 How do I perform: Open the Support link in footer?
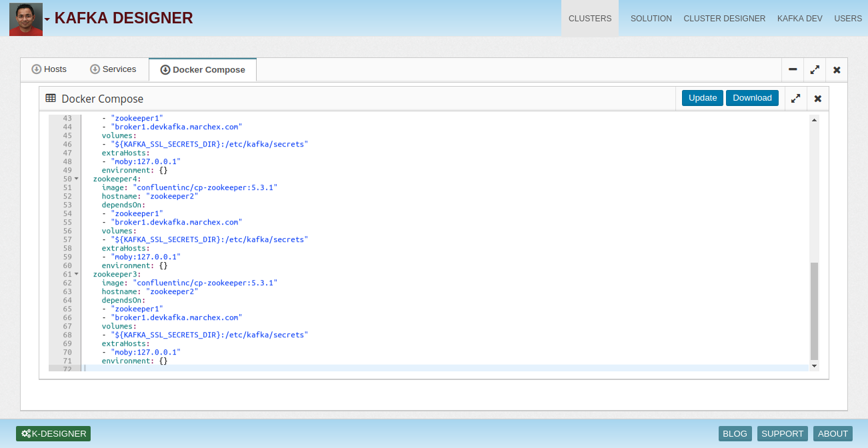click(x=782, y=433)
